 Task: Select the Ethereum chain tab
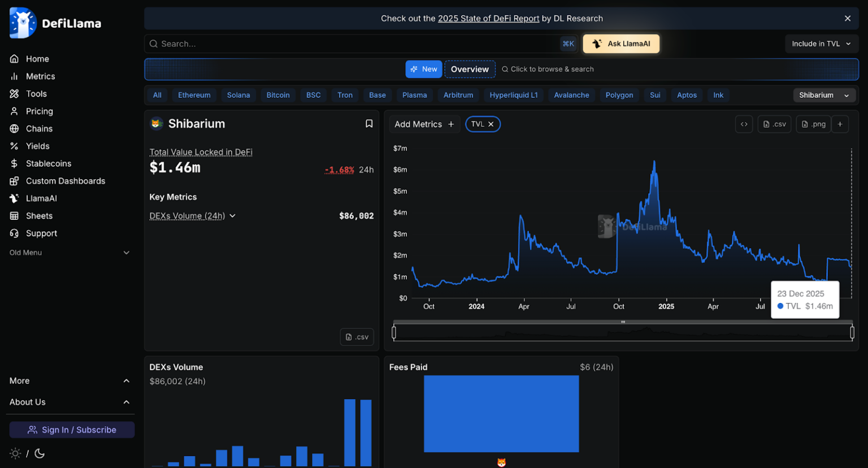click(x=194, y=95)
